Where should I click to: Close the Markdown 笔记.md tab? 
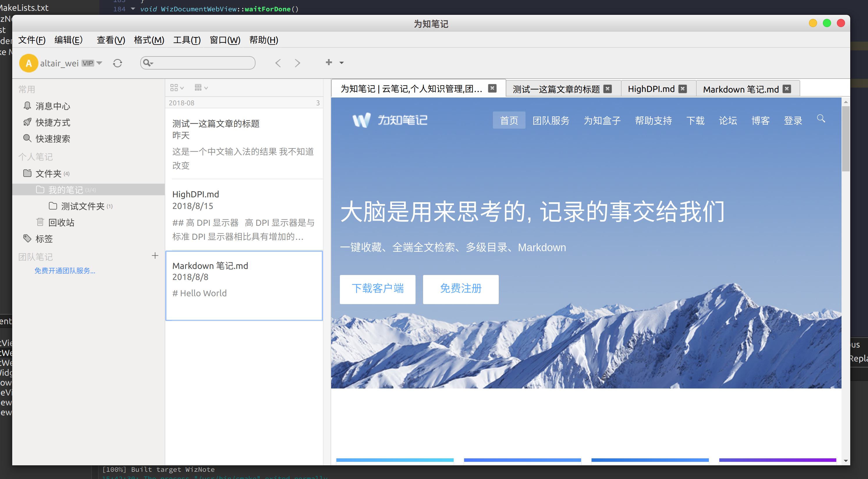pyautogui.click(x=787, y=89)
